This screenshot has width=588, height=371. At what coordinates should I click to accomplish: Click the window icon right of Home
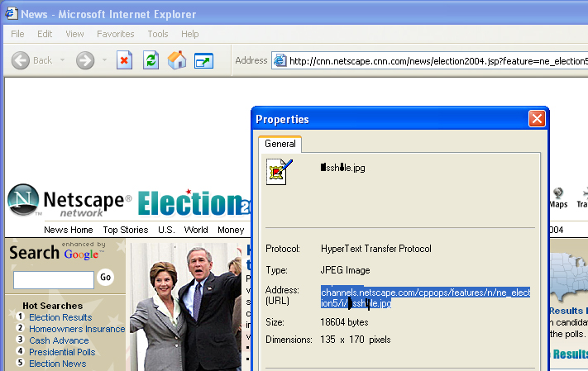pos(203,60)
